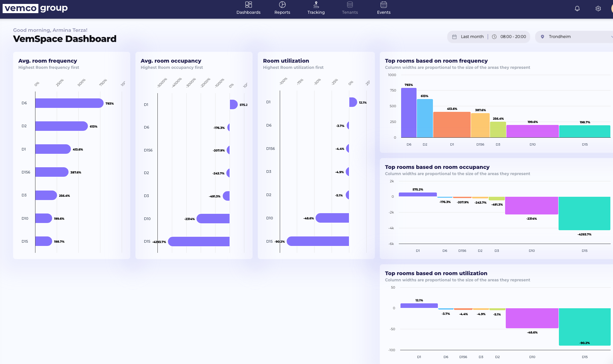Select the Reports pie chart icon

[x=282, y=5]
